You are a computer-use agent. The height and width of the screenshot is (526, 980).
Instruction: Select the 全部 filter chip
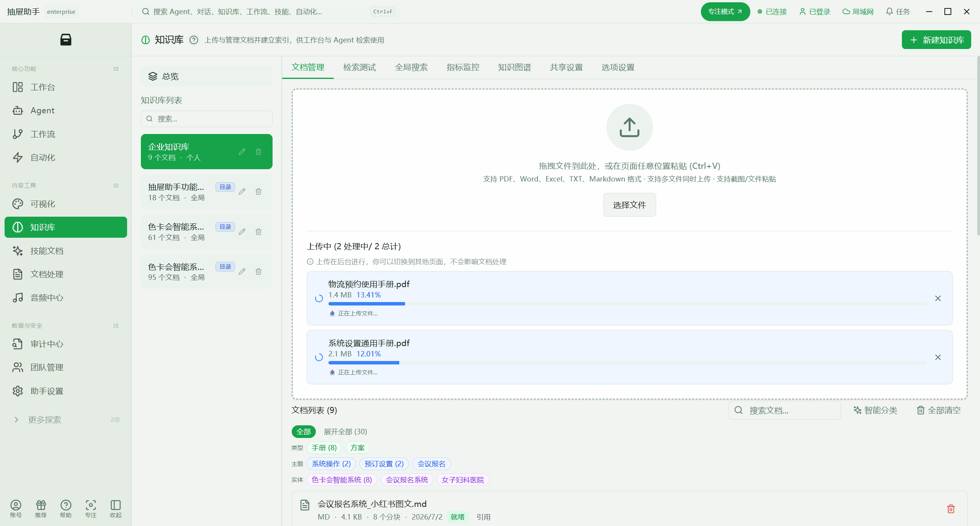(304, 431)
